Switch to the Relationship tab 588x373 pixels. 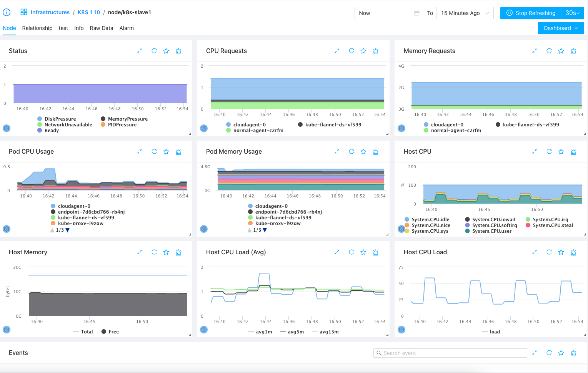click(x=37, y=28)
